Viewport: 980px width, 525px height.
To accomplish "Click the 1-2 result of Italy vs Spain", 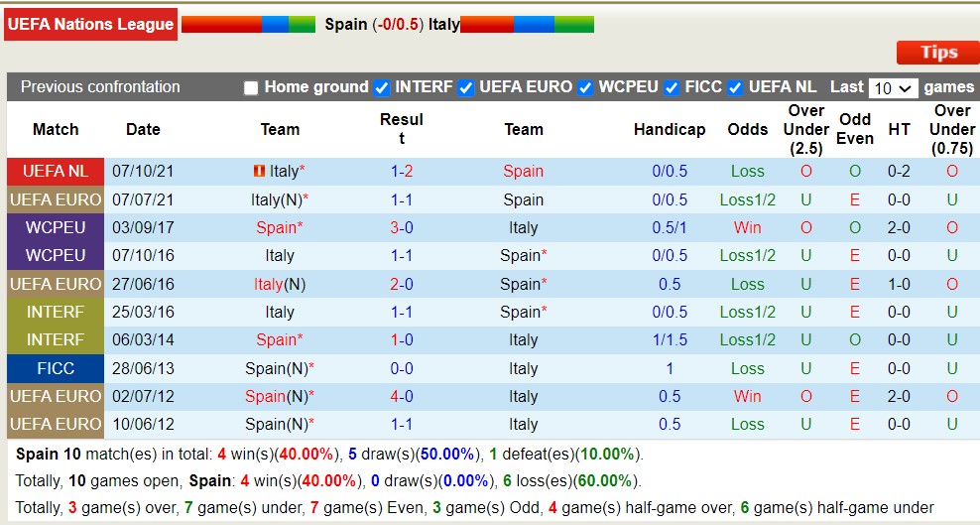I will click(x=402, y=171).
